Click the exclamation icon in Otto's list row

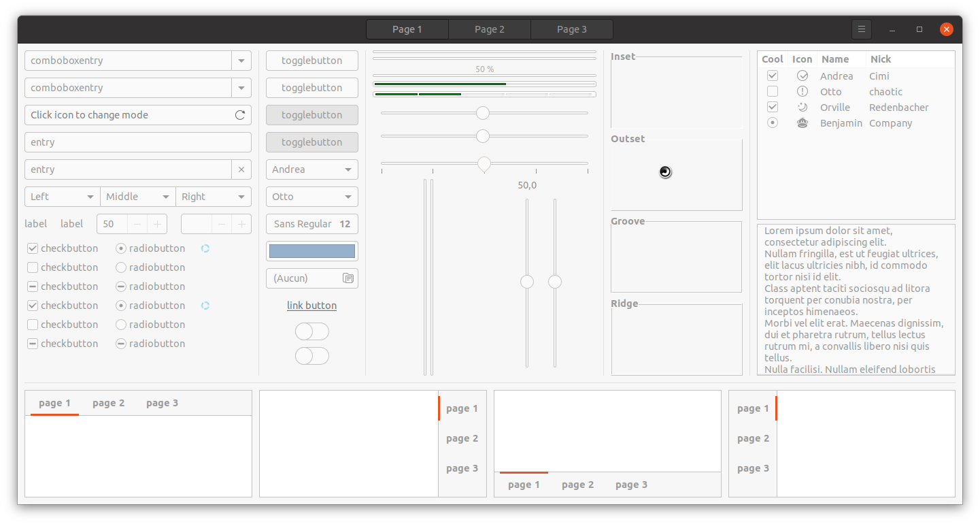click(x=802, y=91)
